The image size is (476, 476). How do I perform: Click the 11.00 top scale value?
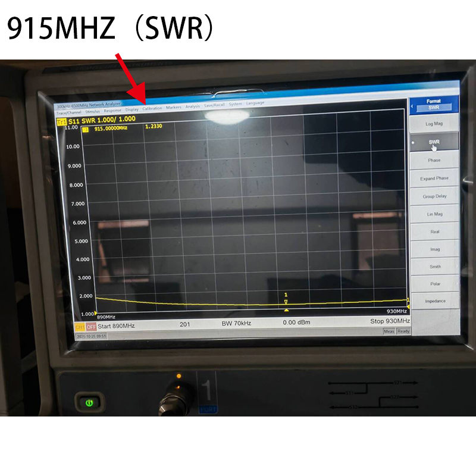tap(71, 127)
